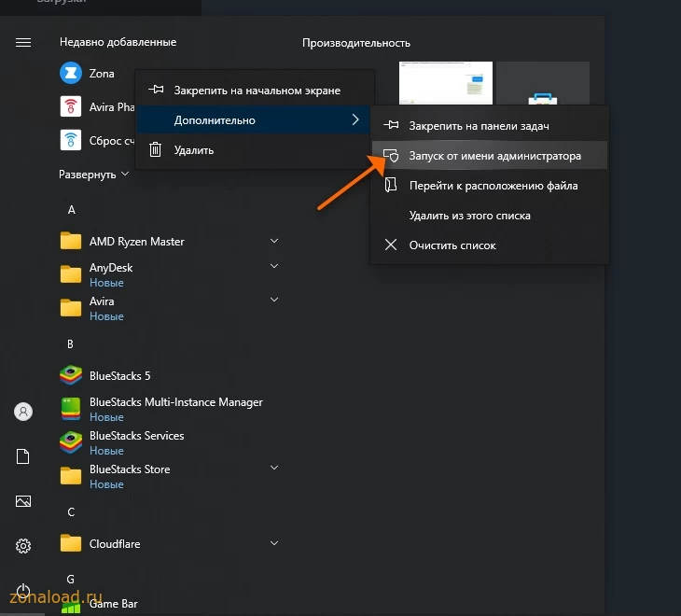Select Очистить список
The width and height of the screenshot is (681, 616).
tap(490, 245)
